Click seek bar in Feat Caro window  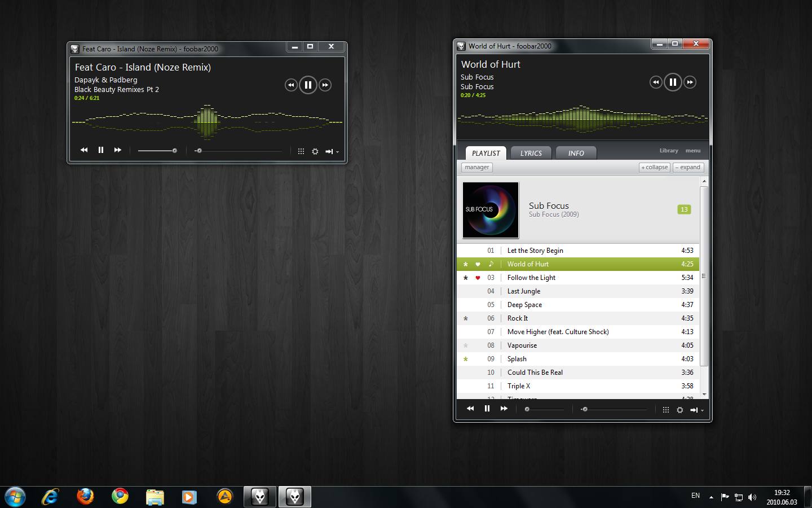click(x=239, y=151)
